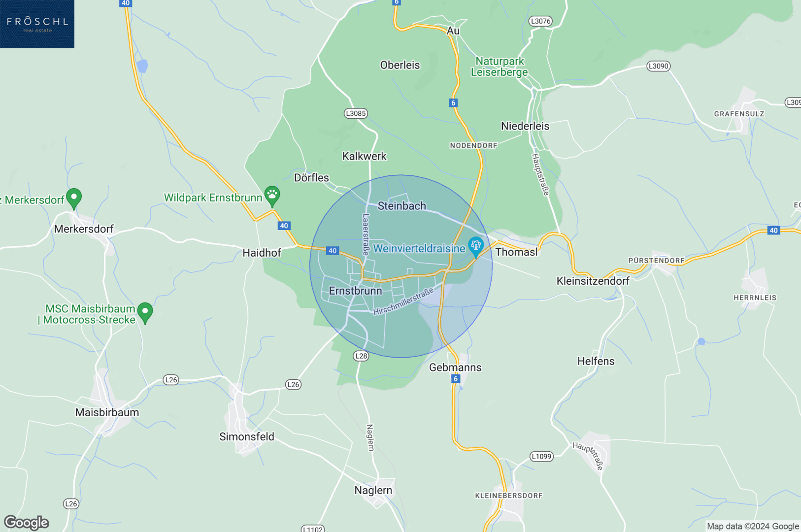Click the Merkersdorf green location pin

pos(74,199)
